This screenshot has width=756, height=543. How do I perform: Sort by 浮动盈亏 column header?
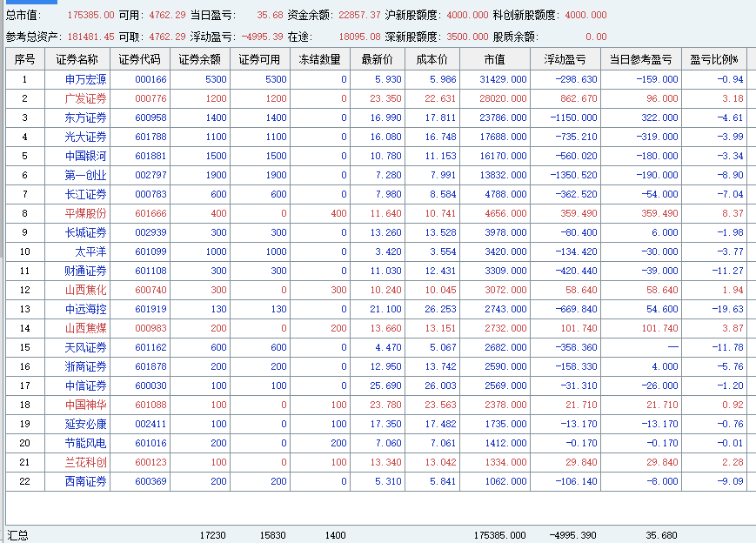[x=565, y=60]
